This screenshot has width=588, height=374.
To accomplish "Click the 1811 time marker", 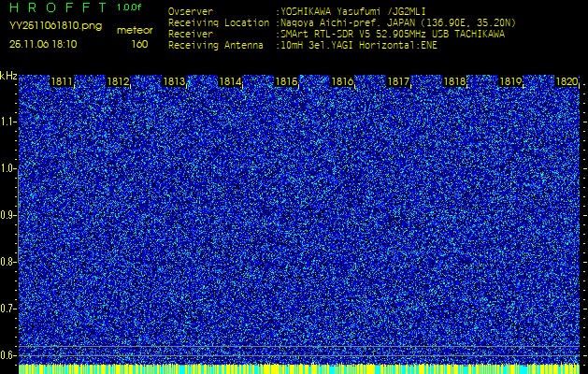I will tap(63, 82).
